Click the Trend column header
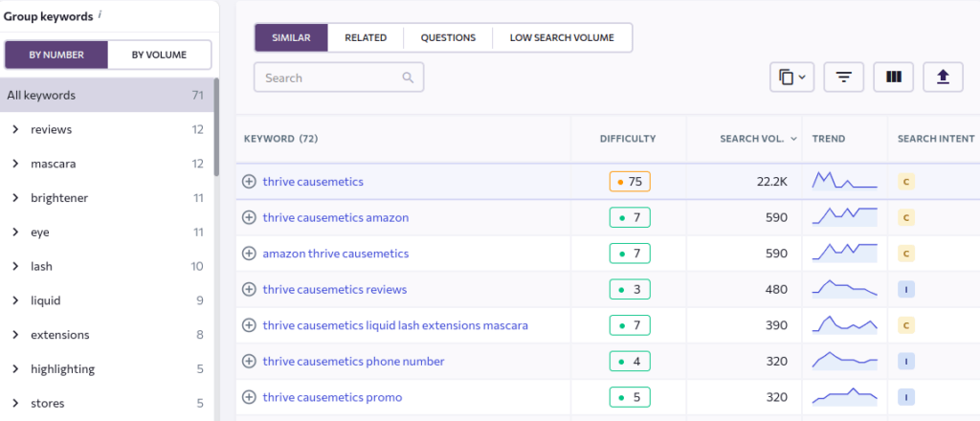The width and height of the screenshot is (980, 421). (x=829, y=139)
